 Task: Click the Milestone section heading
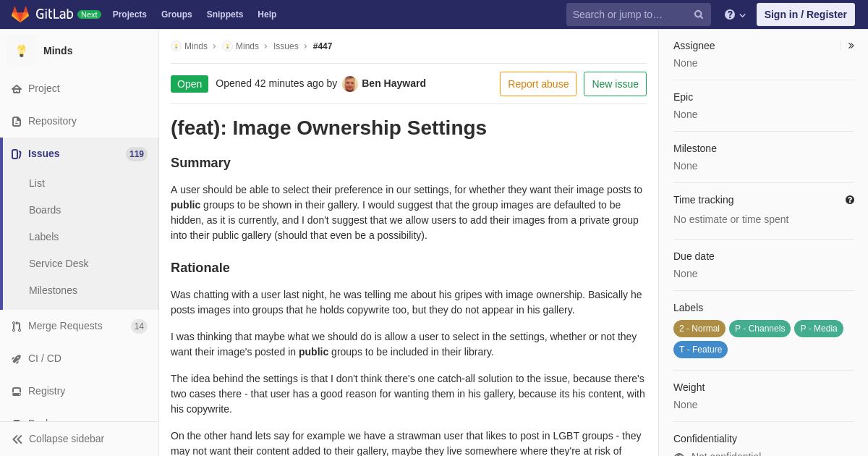tap(695, 148)
